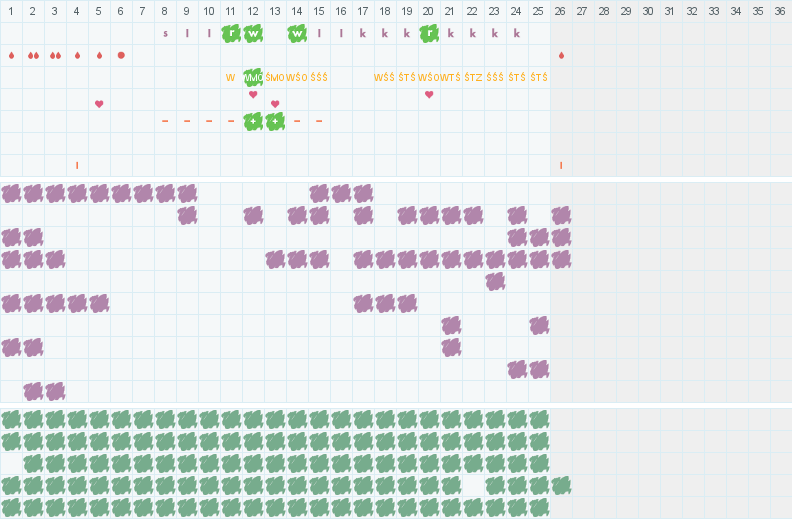Click the heart icon on day 5
The image size is (792, 519).
click(99, 104)
